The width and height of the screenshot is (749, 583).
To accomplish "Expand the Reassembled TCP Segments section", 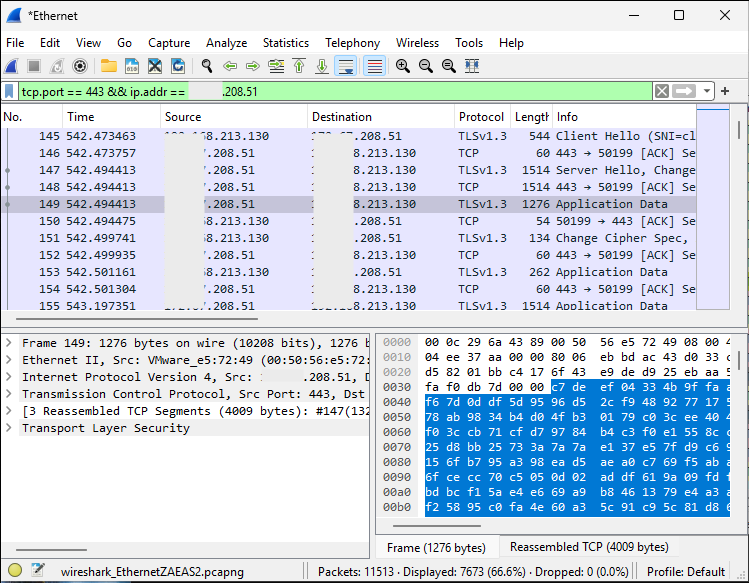I will [9, 411].
